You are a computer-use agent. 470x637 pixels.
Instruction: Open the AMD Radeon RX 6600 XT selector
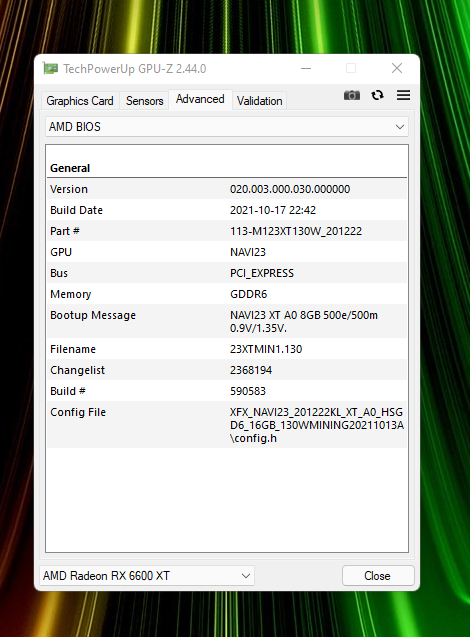point(147,576)
